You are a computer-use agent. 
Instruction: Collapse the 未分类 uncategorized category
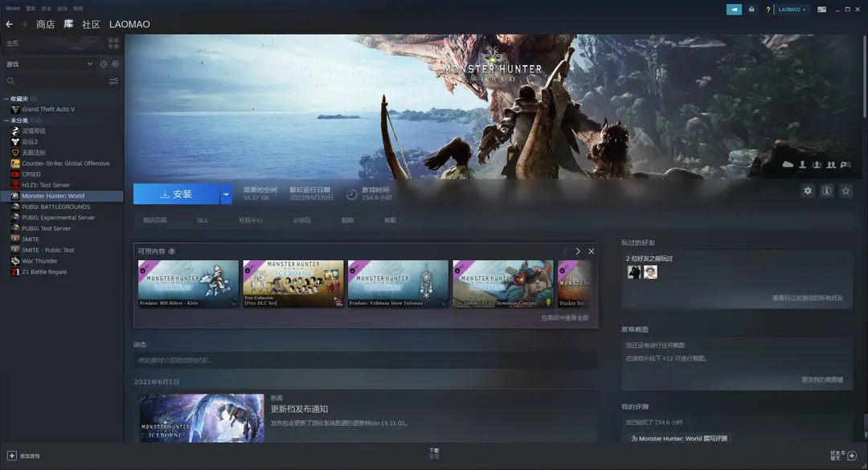pos(6,121)
